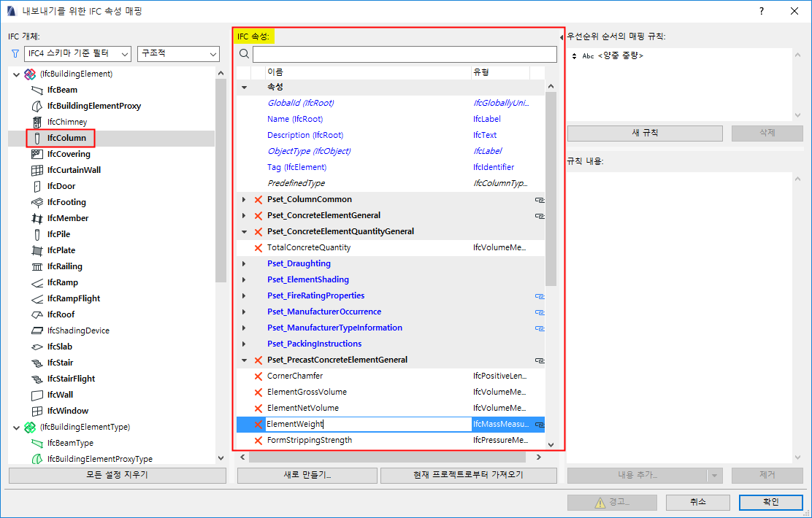
Task: Click the IfcFooting icon
Action: tap(37, 202)
